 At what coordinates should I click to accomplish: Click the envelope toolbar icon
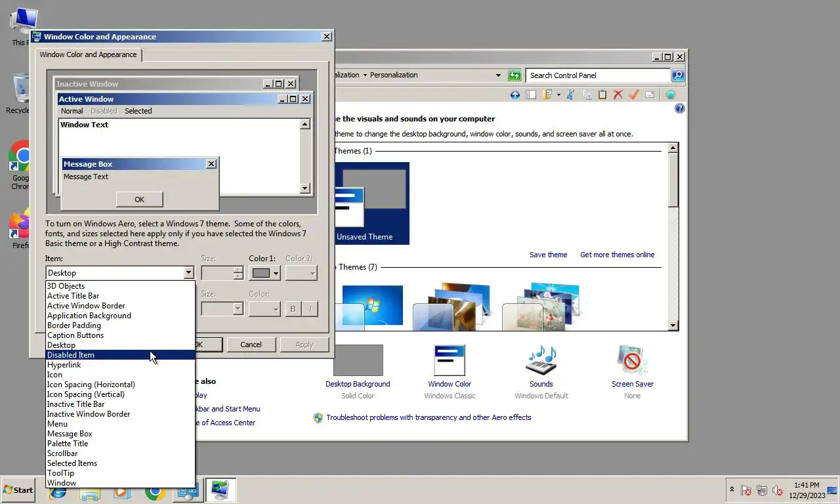coord(650,95)
